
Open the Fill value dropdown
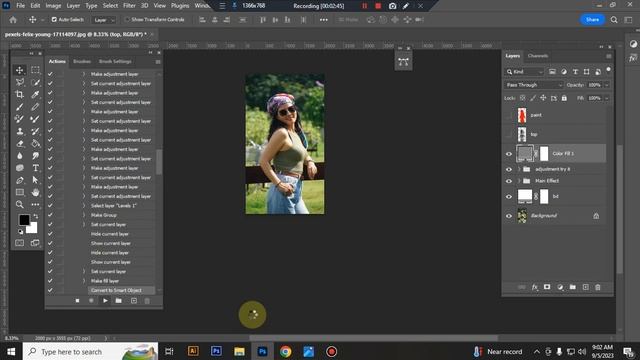coord(607,98)
